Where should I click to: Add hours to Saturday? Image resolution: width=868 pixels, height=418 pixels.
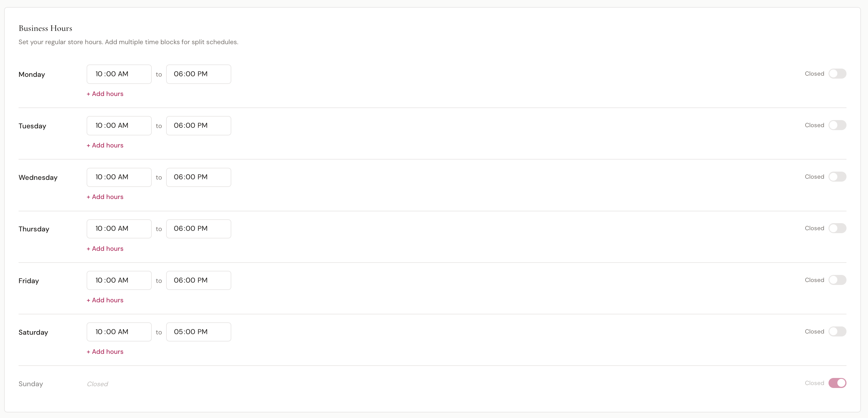click(x=105, y=352)
